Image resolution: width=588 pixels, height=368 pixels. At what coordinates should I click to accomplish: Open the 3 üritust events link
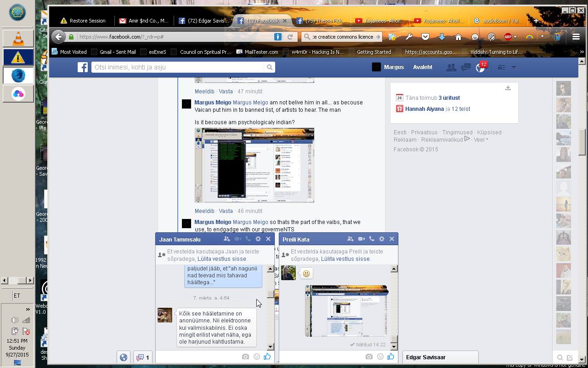click(x=449, y=98)
